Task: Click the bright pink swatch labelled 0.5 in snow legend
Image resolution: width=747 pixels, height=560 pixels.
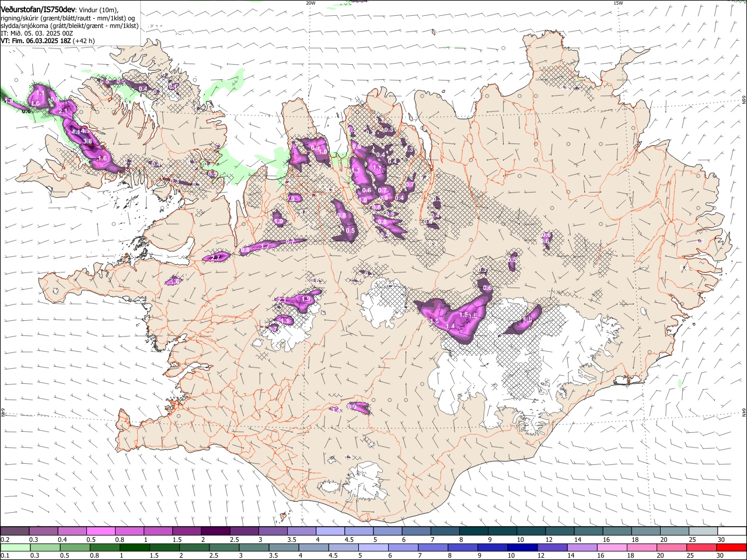Action: [x=100, y=531]
